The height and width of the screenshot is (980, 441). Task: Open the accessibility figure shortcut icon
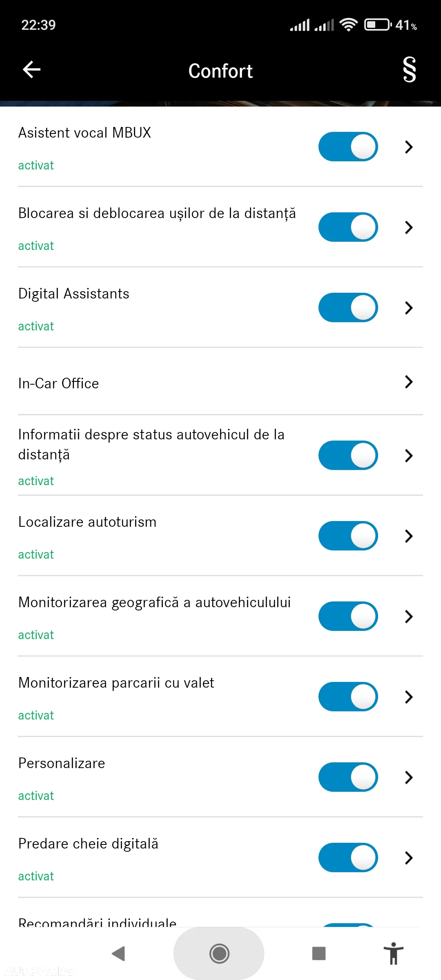393,953
